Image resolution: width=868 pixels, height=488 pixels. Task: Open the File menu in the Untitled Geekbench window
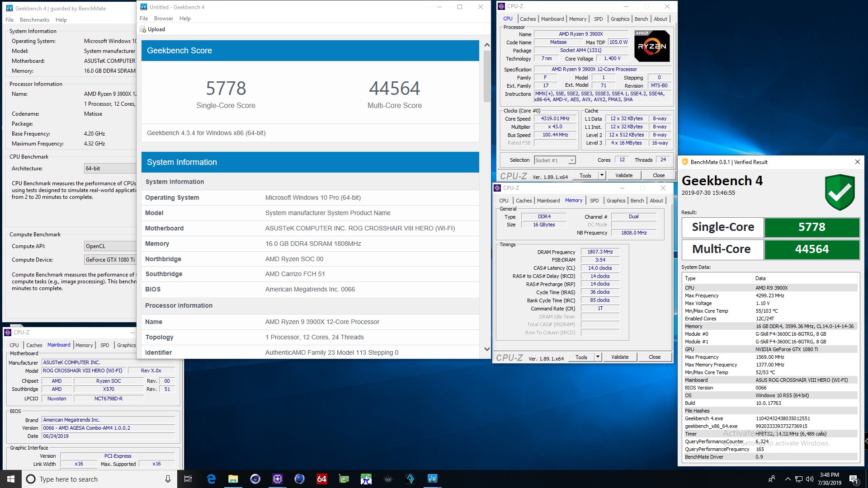tap(144, 19)
